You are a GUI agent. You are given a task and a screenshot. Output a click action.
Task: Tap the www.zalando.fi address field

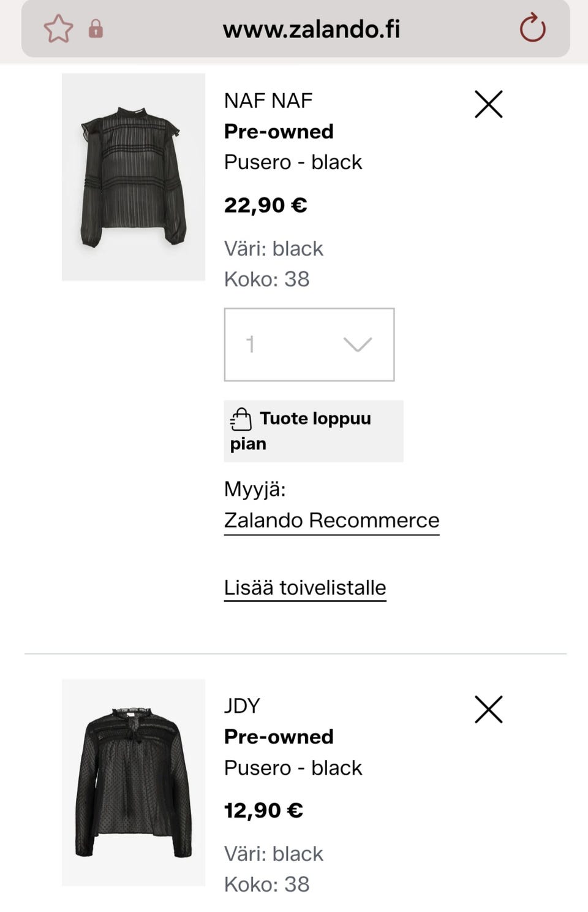311,29
